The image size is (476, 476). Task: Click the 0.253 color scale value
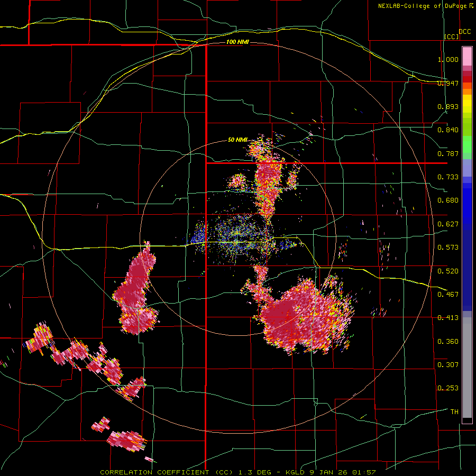(448, 388)
